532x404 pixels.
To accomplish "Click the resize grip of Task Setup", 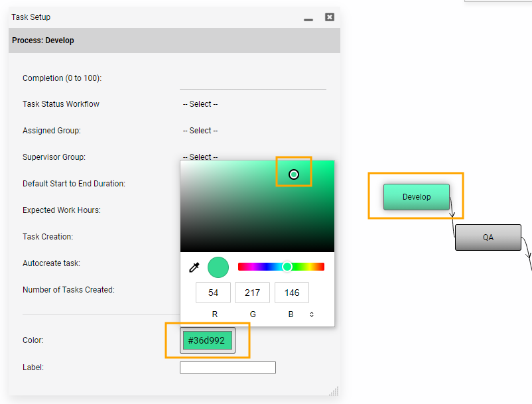I will point(334,391).
